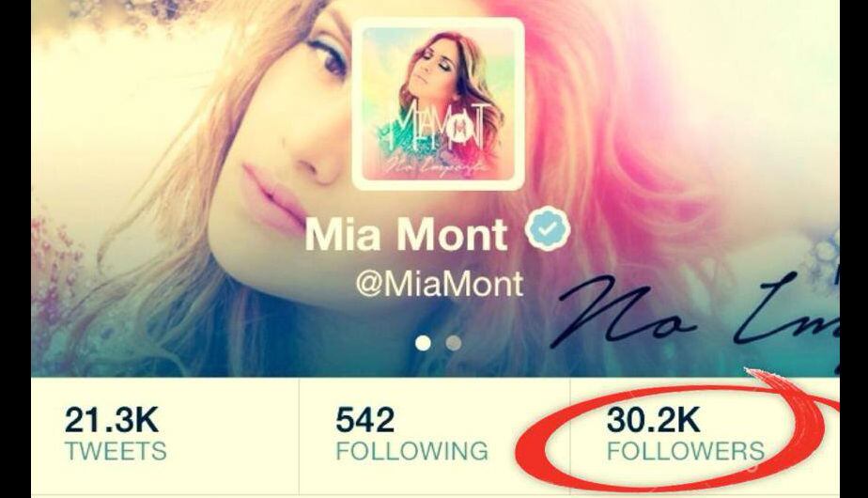The image size is (868, 498).
Task: Select the @MiaMont handle text
Action: (x=439, y=283)
